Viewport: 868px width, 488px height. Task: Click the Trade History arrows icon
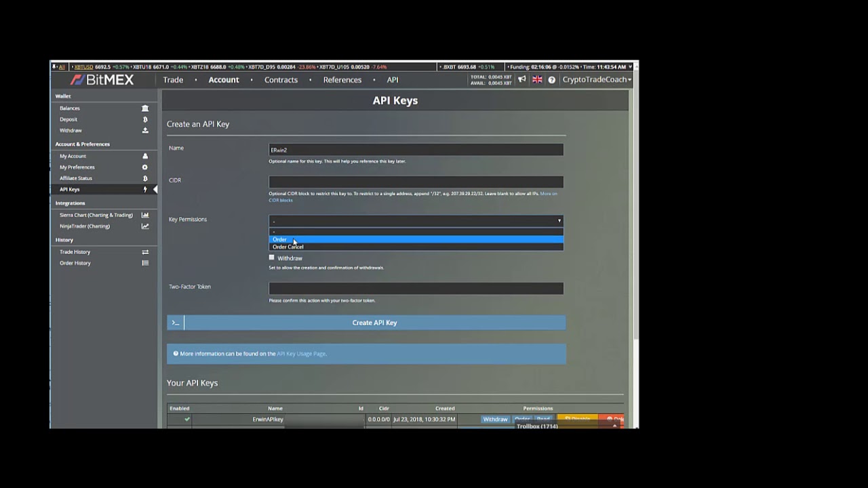[145, 252]
